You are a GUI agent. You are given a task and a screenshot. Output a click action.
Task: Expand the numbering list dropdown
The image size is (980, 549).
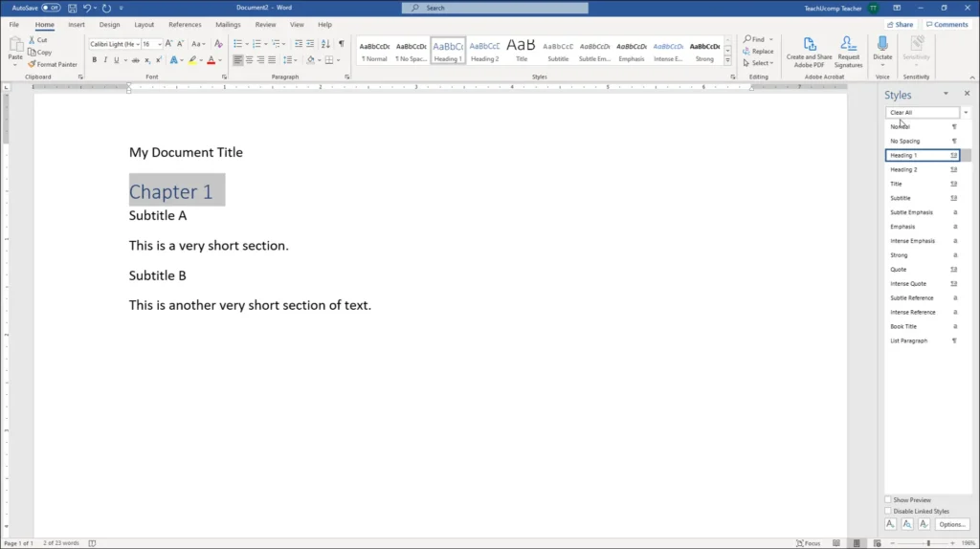click(x=266, y=44)
